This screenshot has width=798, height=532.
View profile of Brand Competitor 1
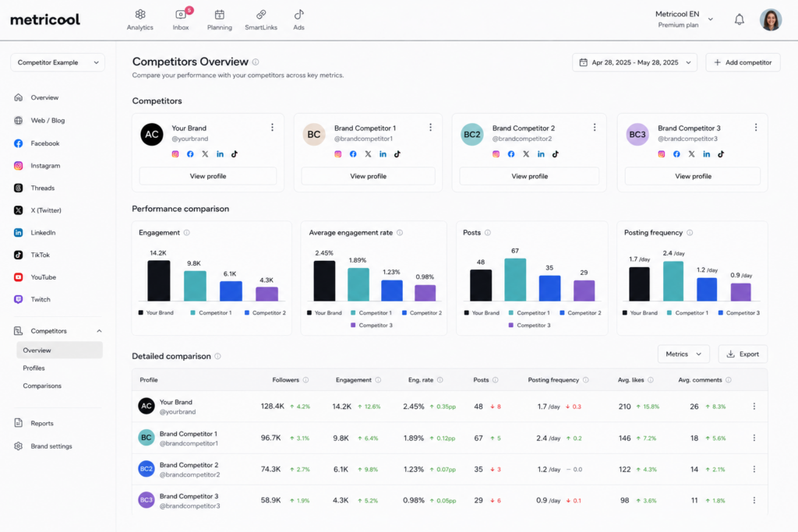[369, 176]
